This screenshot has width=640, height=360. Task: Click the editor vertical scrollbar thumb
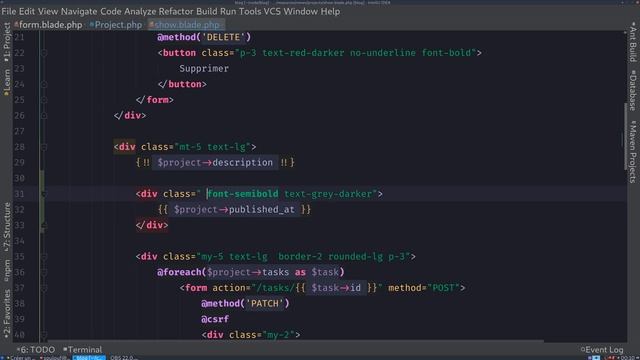point(625,137)
